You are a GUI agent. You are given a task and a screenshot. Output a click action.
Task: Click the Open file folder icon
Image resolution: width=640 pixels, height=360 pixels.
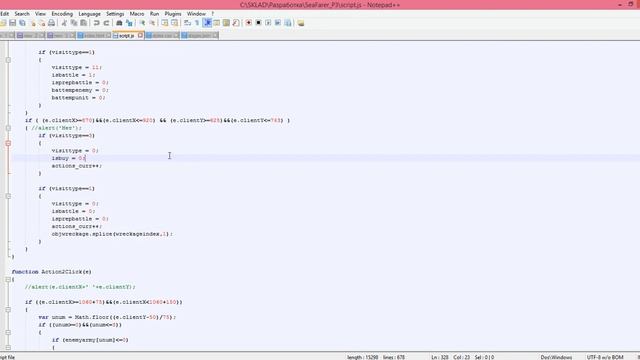(x=3, y=23)
